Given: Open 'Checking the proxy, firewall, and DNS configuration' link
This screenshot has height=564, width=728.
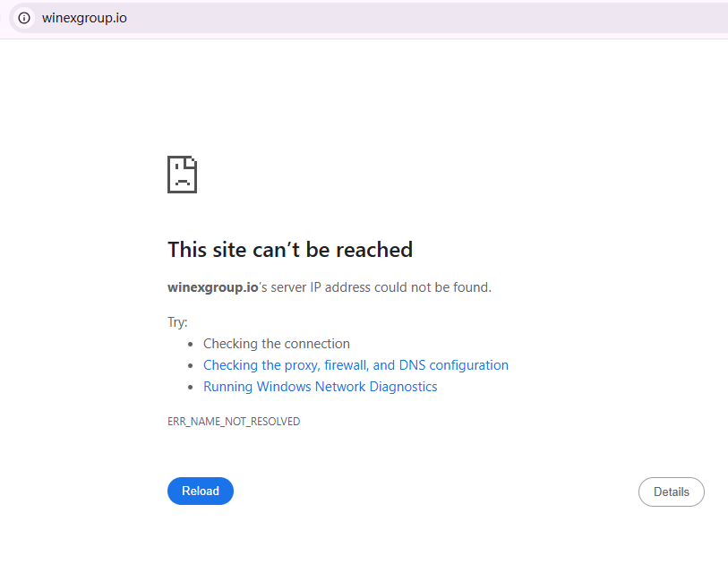Looking at the screenshot, I should pos(355,365).
